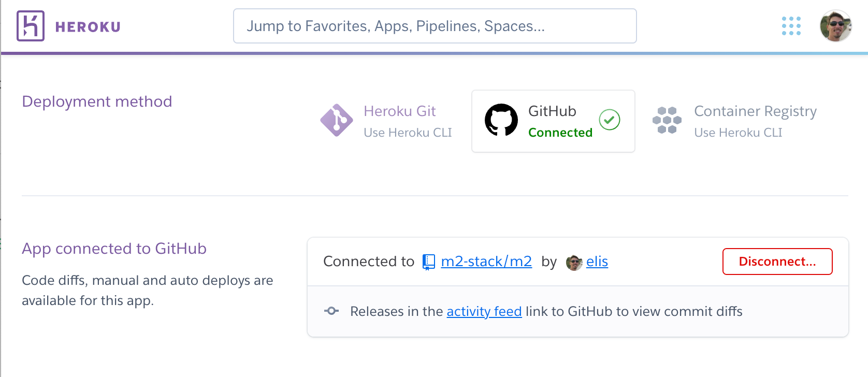Select the Deployment method section heading

(x=96, y=102)
